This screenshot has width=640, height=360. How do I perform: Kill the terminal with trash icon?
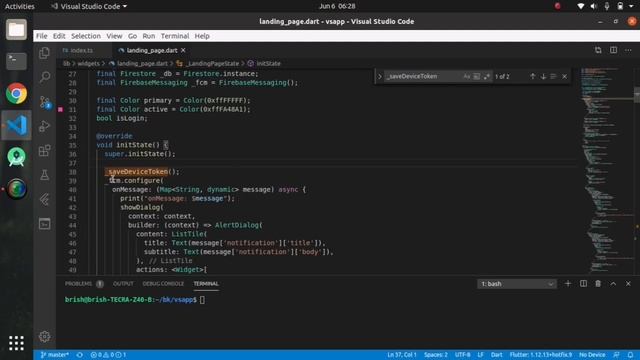click(x=598, y=283)
